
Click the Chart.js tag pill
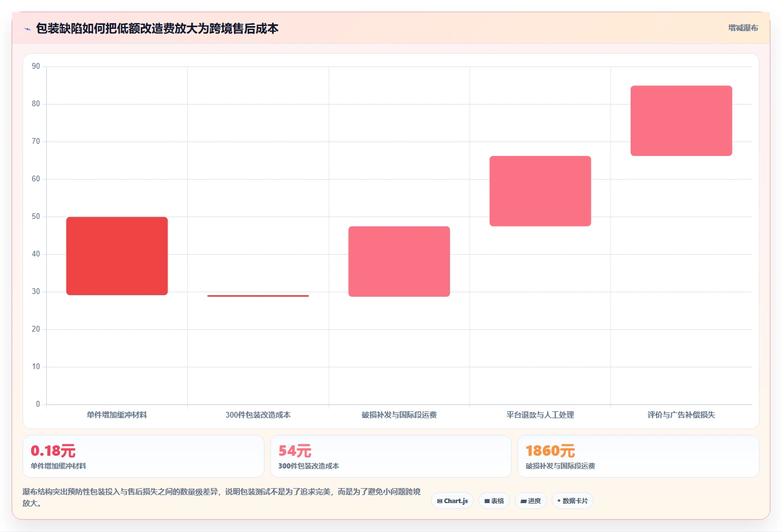pyautogui.click(x=452, y=501)
